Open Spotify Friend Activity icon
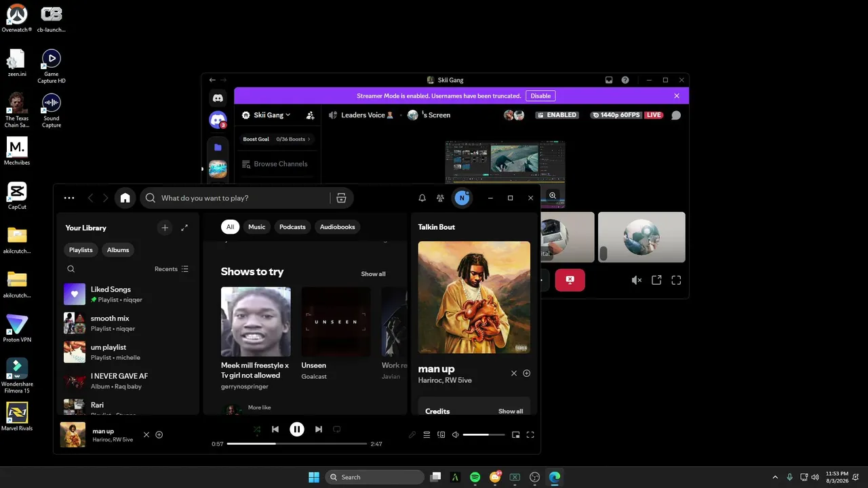 [x=441, y=198]
